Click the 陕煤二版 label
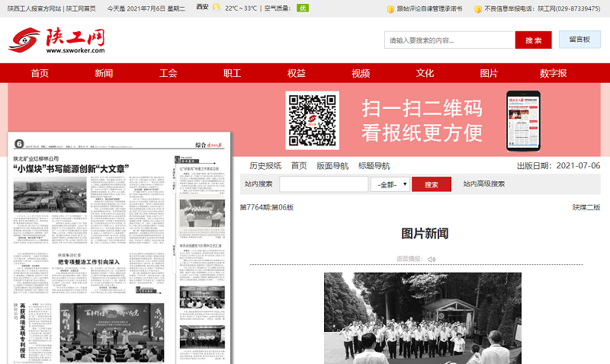The image size is (610, 364). [586, 207]
